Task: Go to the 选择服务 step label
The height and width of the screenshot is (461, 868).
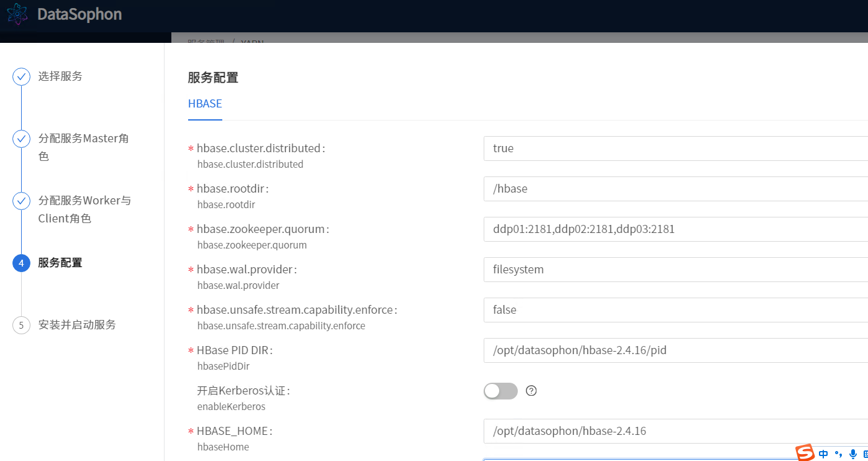Action: pos(60,76)
